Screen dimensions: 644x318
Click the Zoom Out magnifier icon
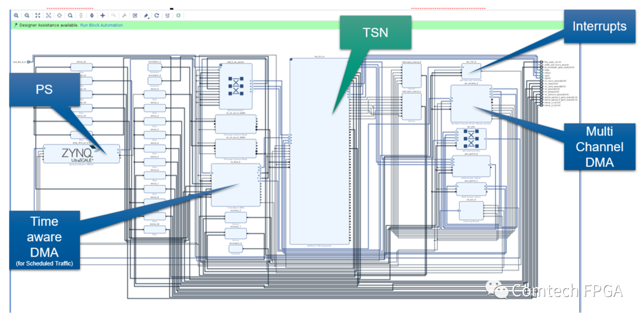point(27,16)
